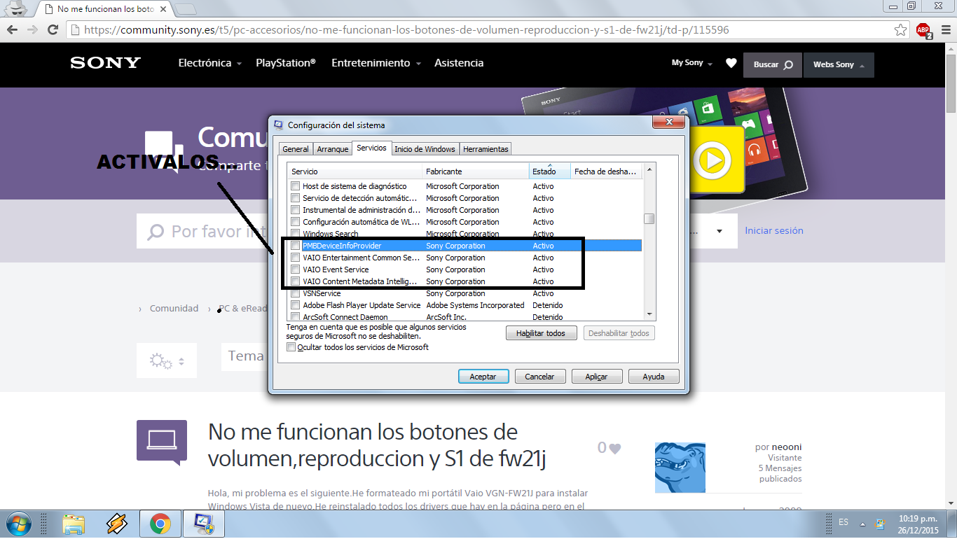This screenshot has height=560, width=957.
Task: Check VAIO Content Metadata Intelligent checkbox
Action: coord(296,281)
